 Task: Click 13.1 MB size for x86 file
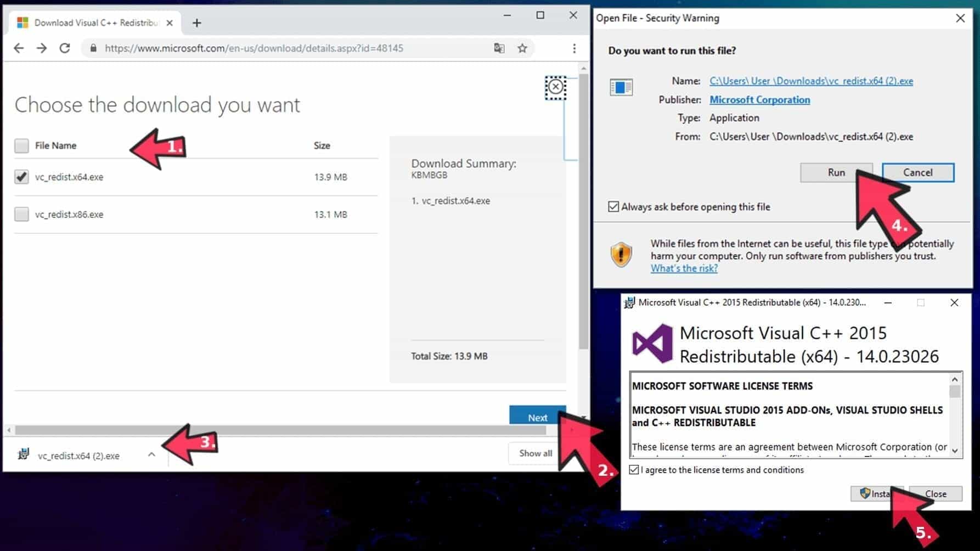(330, 214)
